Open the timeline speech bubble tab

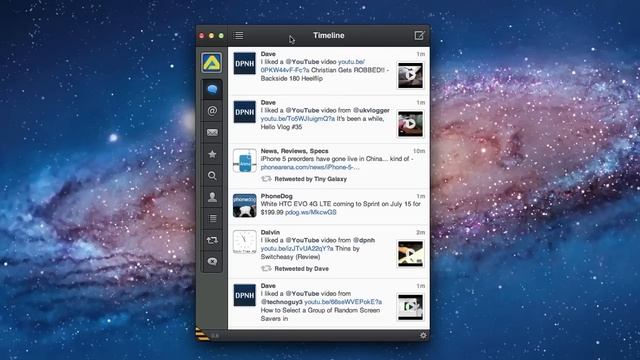pyautogui.click(x=212, y=89)
